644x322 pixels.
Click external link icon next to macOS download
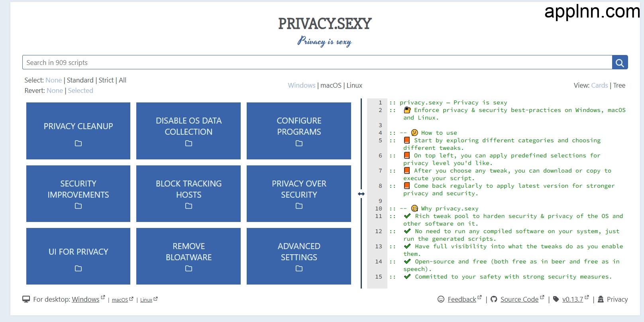131,298
